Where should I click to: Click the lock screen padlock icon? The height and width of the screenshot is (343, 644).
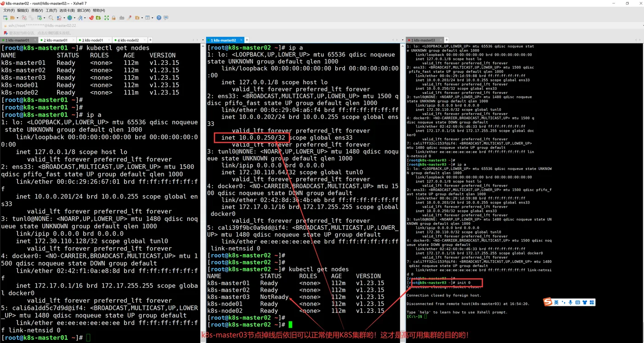pos(113,17)
